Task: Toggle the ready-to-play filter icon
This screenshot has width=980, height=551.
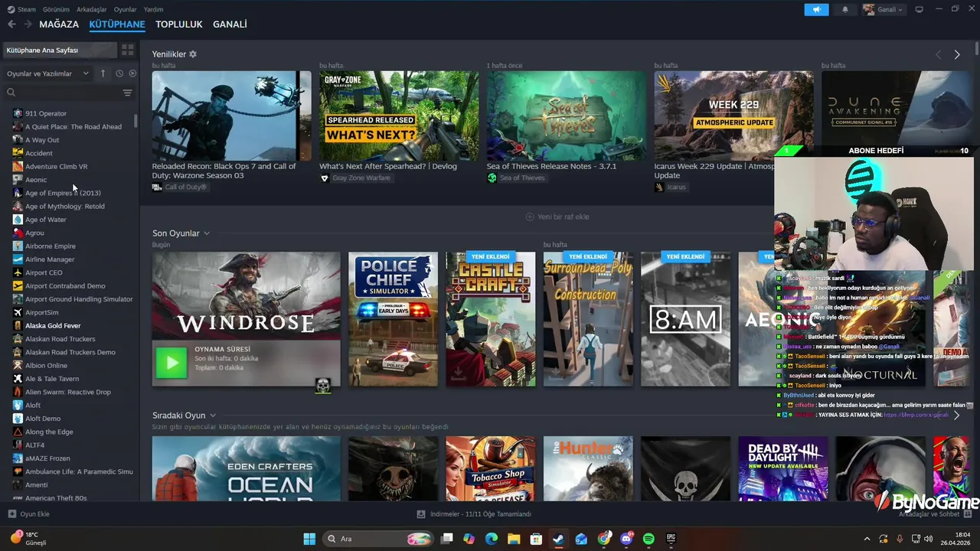Action: click(x=132, y=73)
